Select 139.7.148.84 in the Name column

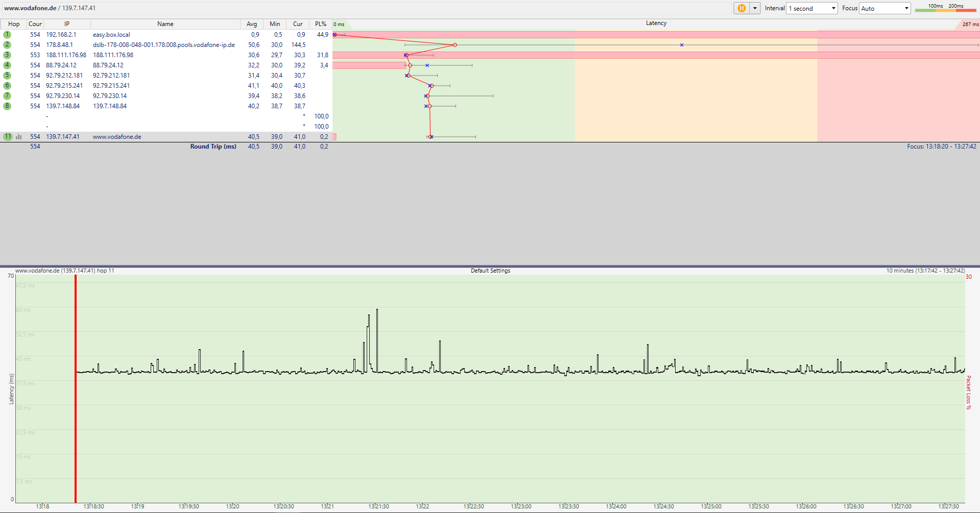(x=110, y=106)
